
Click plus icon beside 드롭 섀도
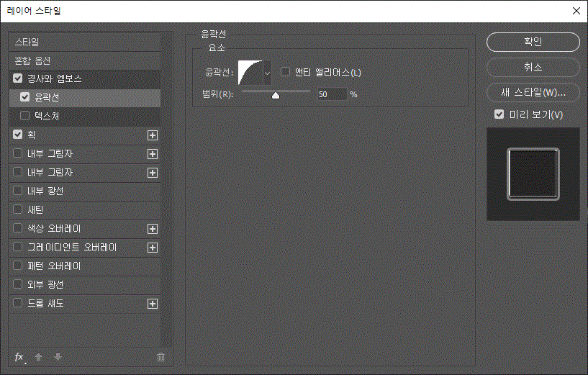coord(153,304)
